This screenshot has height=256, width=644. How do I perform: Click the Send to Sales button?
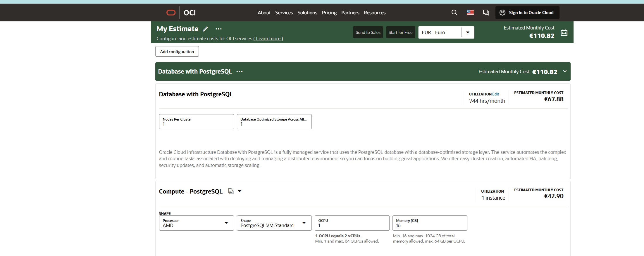[368, 32]
